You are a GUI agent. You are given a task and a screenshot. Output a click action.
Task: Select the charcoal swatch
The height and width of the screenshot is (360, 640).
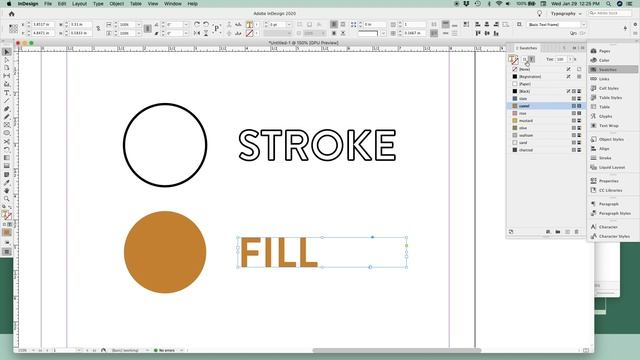point(545,150)
